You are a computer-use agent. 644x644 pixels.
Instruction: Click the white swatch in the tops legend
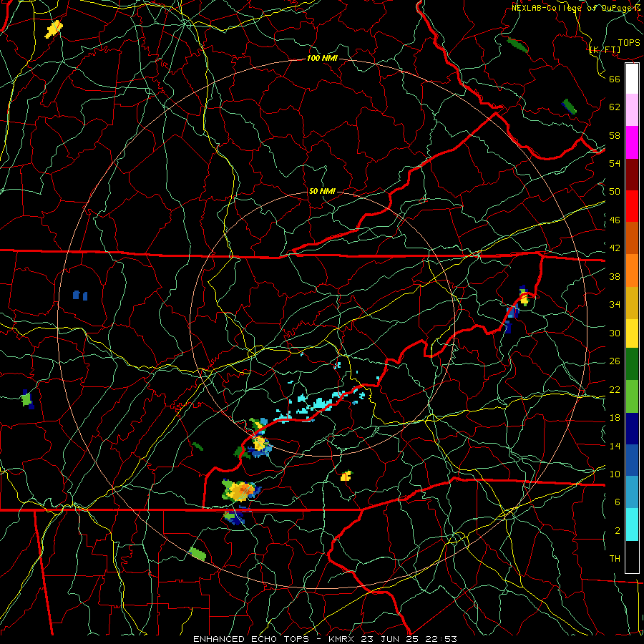click(632, 79)
